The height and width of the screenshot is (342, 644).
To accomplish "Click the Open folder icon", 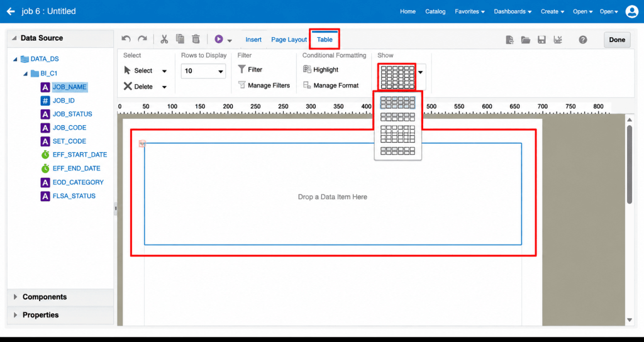I will click(x=526, y=40).
